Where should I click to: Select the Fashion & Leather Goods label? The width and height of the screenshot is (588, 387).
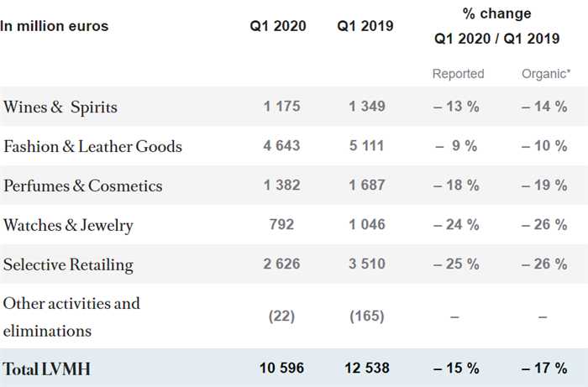coord(92,146)
